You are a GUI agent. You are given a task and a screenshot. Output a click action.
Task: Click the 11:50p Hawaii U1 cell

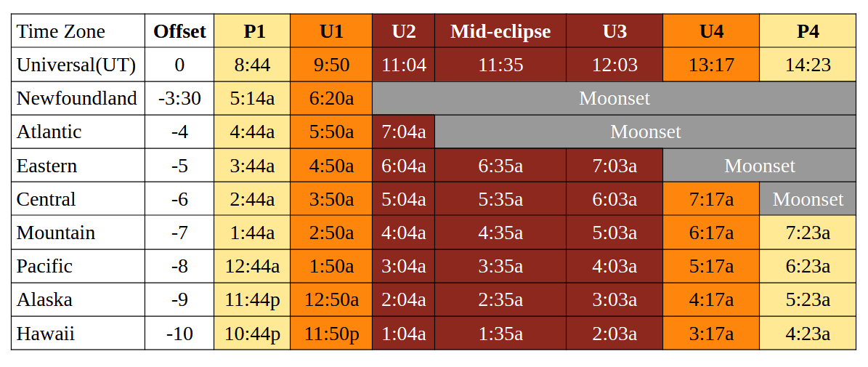[x=331, y=334]
